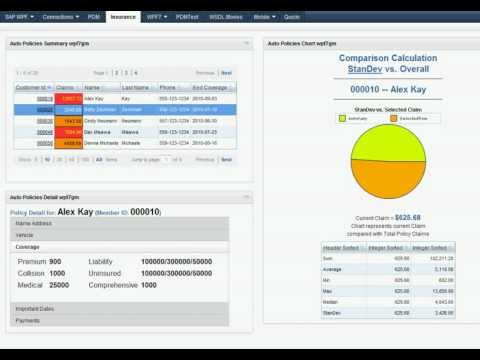The image size is (480, 360).
Task: Go to page 2 of summary table
Action: [x=116, y=73]
